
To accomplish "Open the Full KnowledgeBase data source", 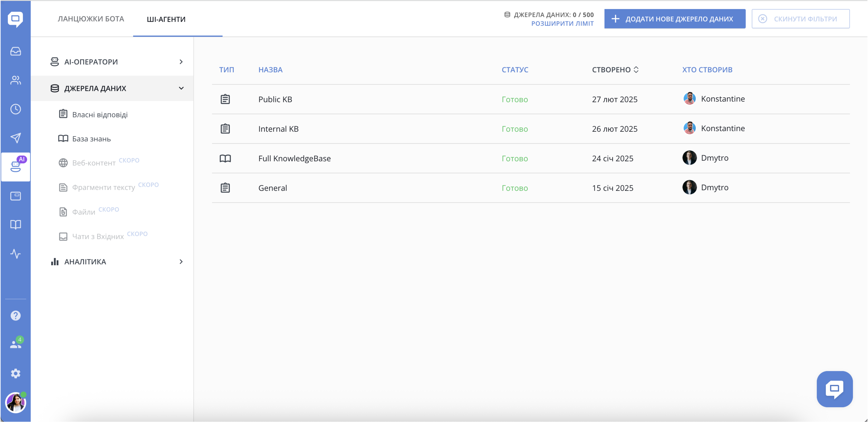I will click(x=295, y=158).
